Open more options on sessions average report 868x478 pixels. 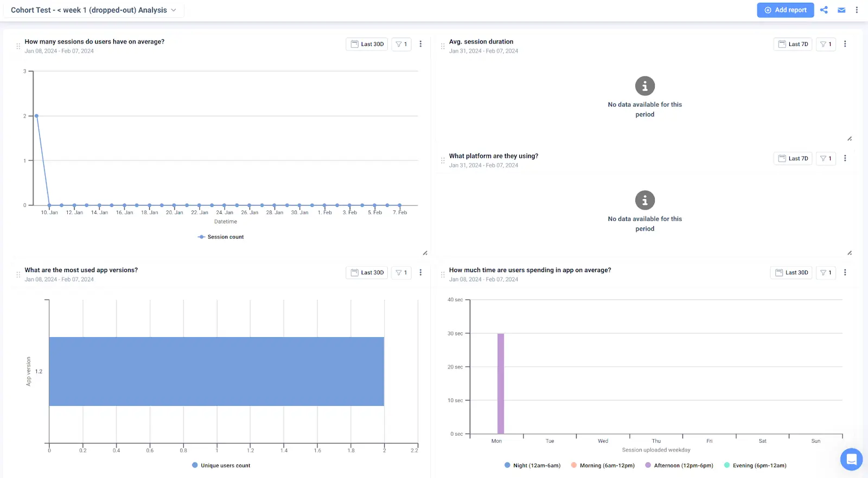(x=420, y=44)
